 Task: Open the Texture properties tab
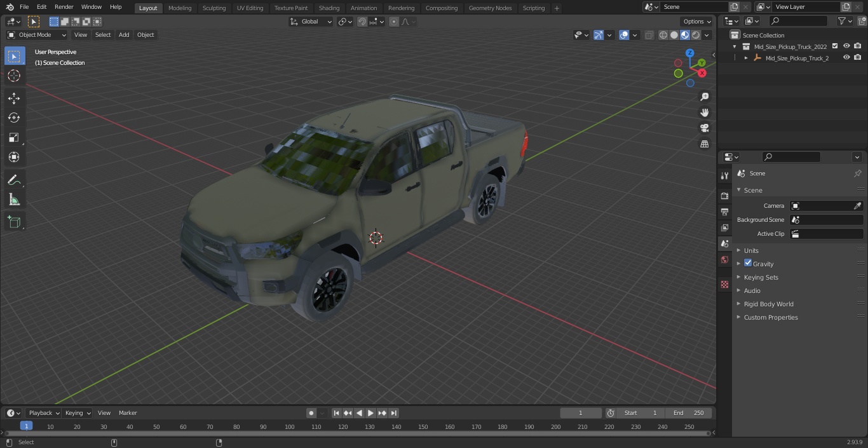[x=724, y=284]
